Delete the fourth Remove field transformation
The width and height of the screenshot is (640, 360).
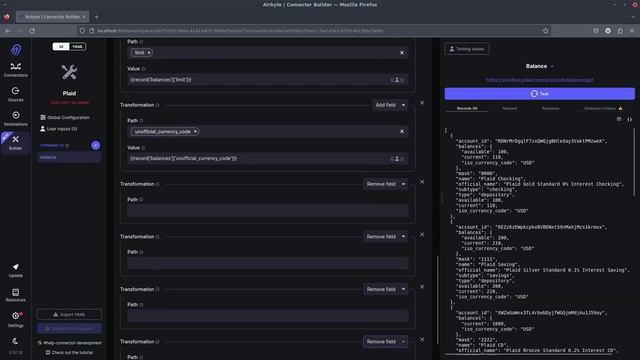[x=422, y=340]
